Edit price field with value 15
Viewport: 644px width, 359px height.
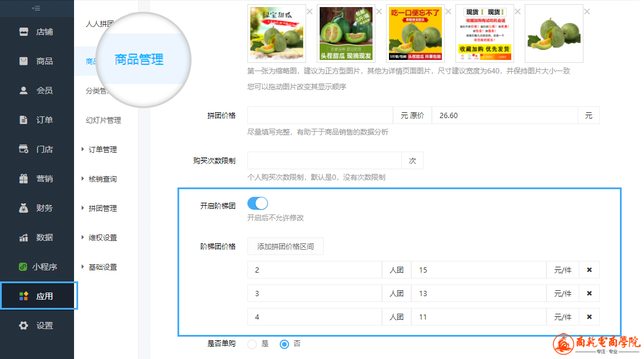[x=479, y=270]
